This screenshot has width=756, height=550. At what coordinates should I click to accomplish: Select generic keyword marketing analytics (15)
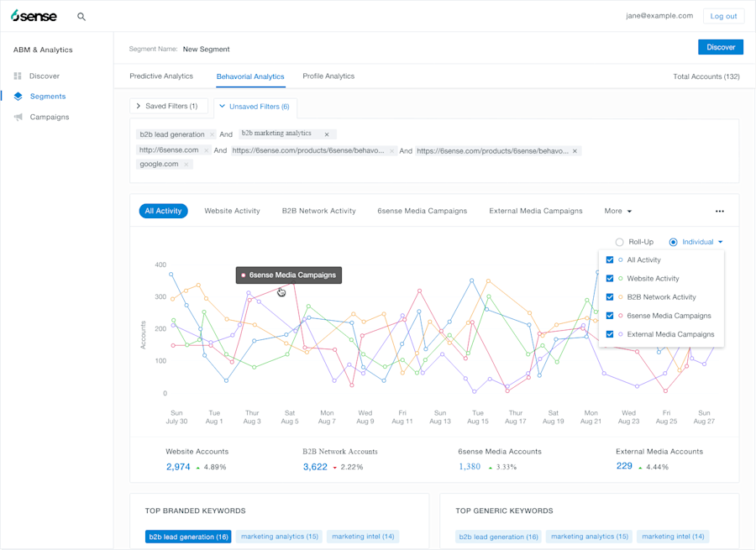pos(590,537)
